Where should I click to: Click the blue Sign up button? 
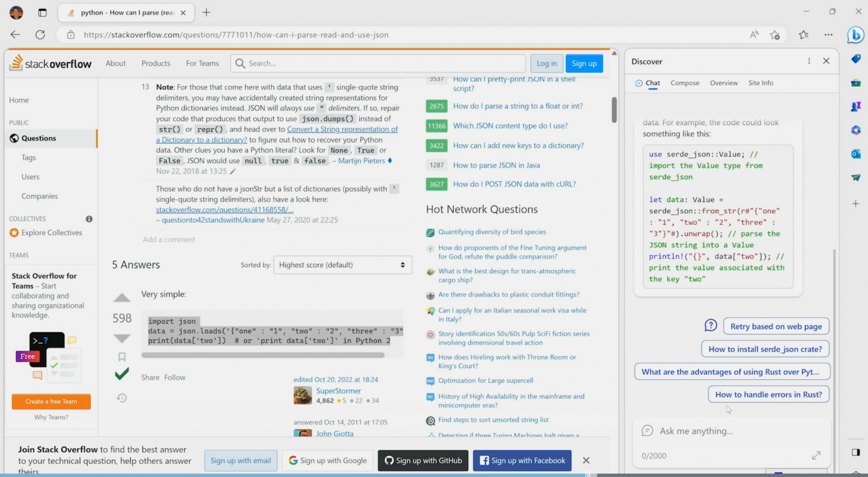coord(584,63)
